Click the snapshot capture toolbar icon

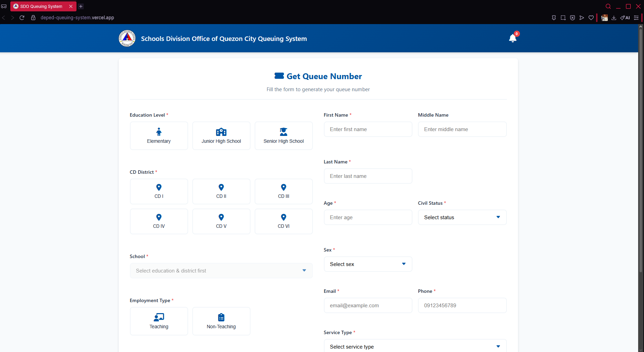(x=563, y=18)
